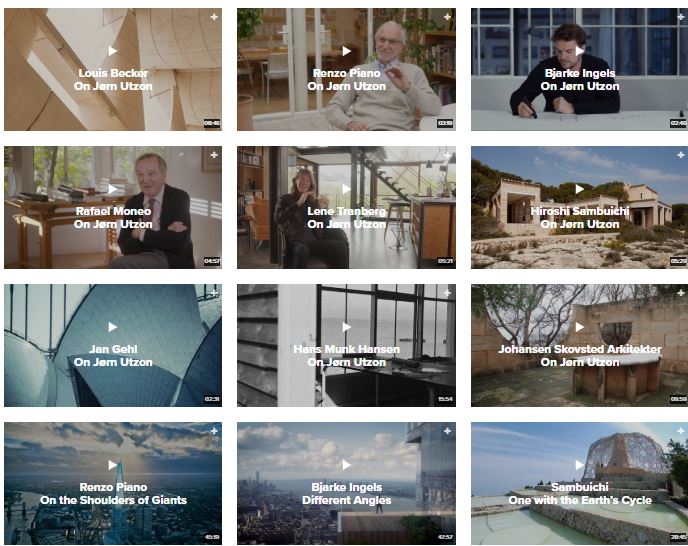Click the plus icon on the Bjarke Ingels Different Angles thumbnail
Image resolution: width=688 pixels, height=546 pixels.
click(448, 431)
